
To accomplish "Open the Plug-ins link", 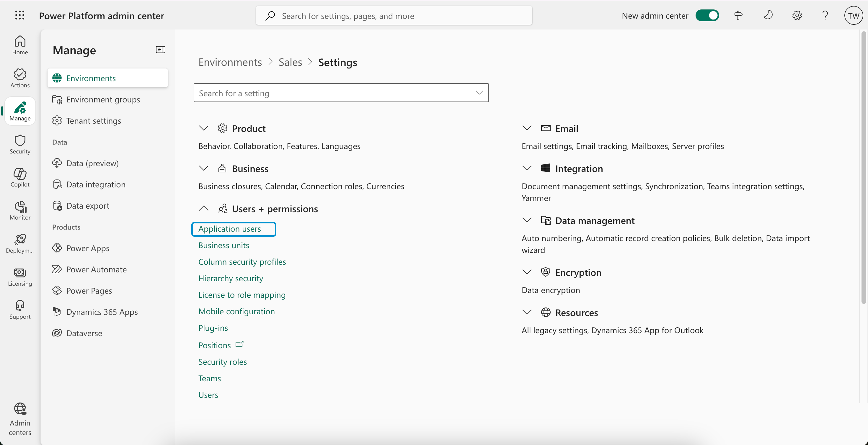I will 213,328.
